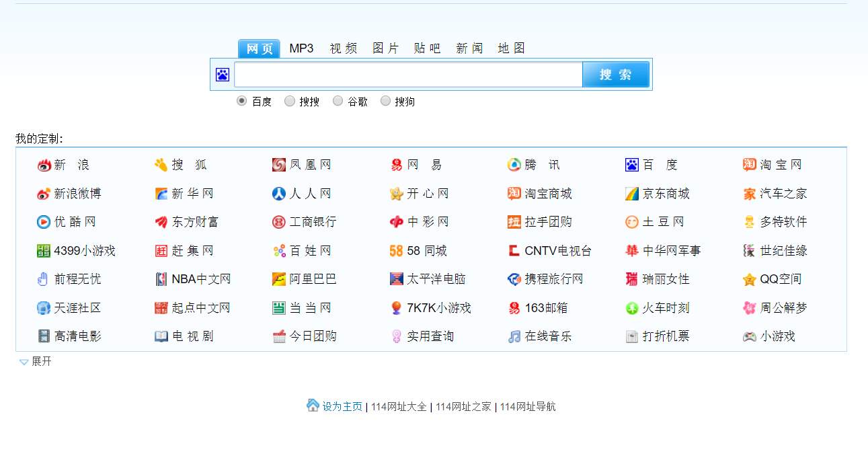The height and width of the screenshot is (454, 868).
Task: Click the Tianya (天涯社区) globe icon
Action: click(44, 308)
